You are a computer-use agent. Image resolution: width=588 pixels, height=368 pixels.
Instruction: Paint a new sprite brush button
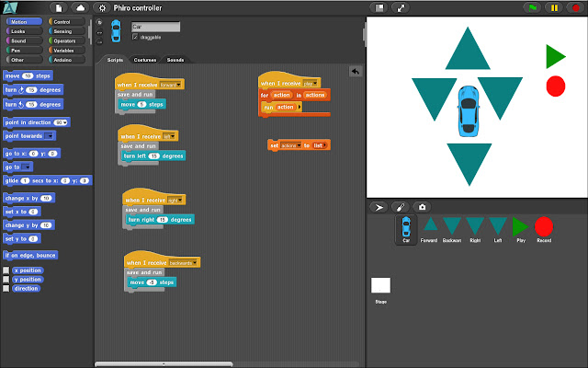(401, 207)
